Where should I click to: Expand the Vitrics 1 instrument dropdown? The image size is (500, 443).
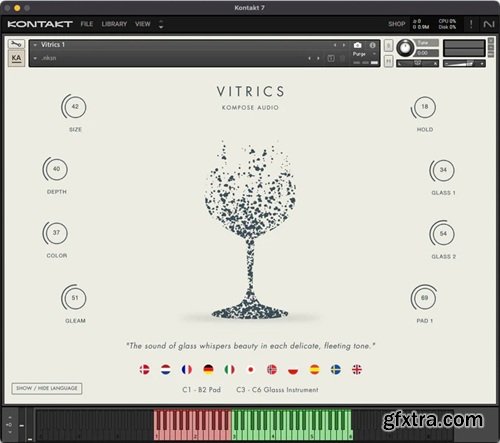35,45
